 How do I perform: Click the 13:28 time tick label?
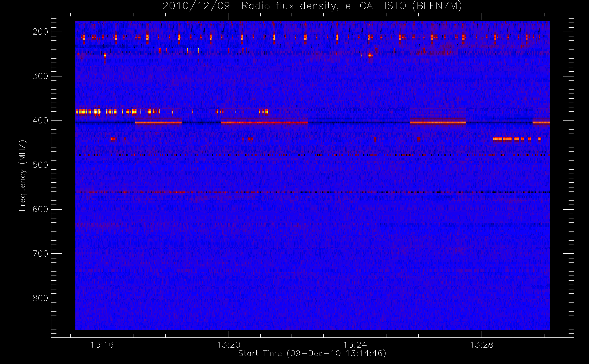pyautogui.click(x=482, y=345)
